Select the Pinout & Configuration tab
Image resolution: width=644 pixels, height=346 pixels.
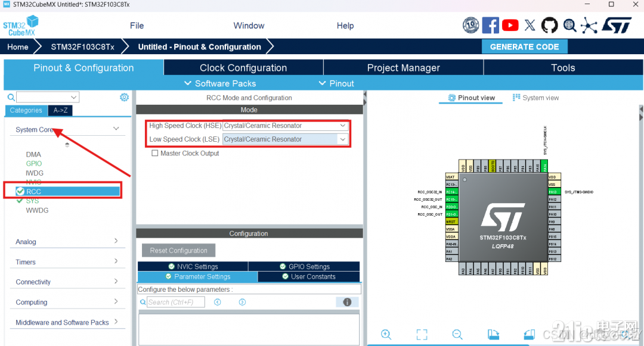[84, 68]
